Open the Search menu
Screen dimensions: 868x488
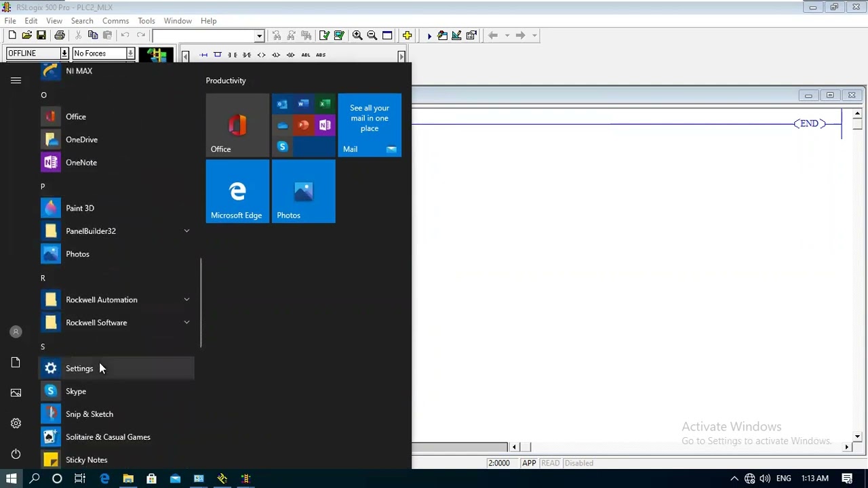tap(82, 21)
